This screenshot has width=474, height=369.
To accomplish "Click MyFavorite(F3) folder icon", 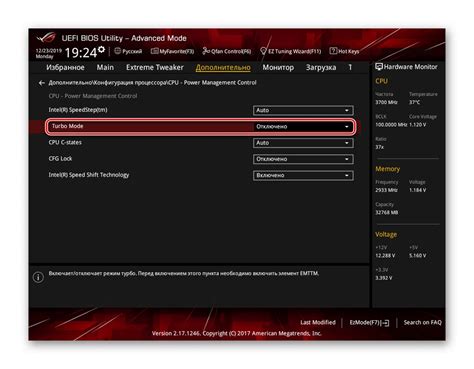I will click(x=154, y=51).
